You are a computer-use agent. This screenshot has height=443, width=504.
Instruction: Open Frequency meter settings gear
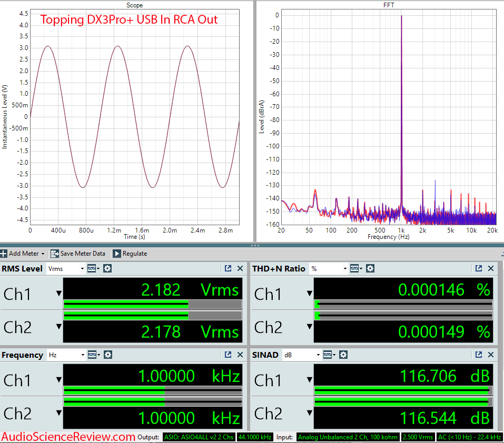(x=108, y=355)
